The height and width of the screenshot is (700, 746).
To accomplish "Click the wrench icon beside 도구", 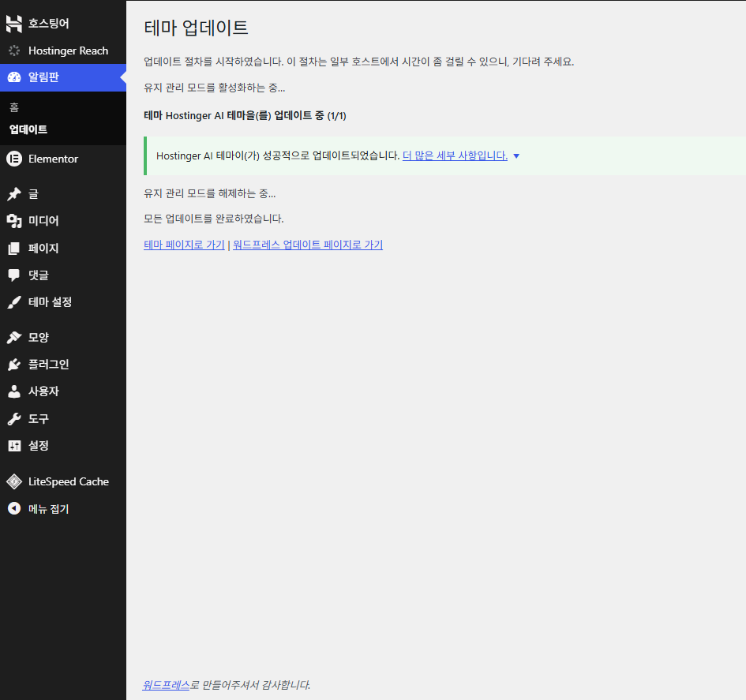I will tap(14, 418).
